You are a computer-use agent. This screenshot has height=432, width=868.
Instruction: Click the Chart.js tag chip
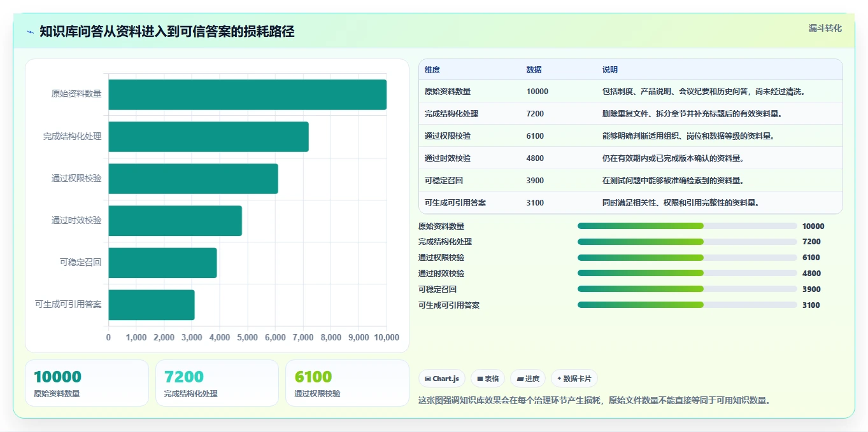[442, 379]
